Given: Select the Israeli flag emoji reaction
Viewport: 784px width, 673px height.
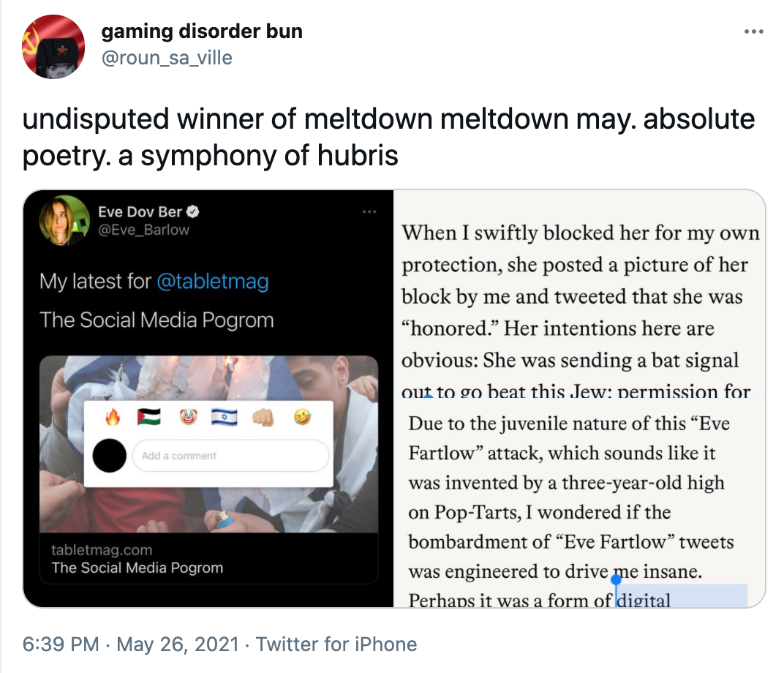Looking at the screenshot, I should tap(224, 417).
